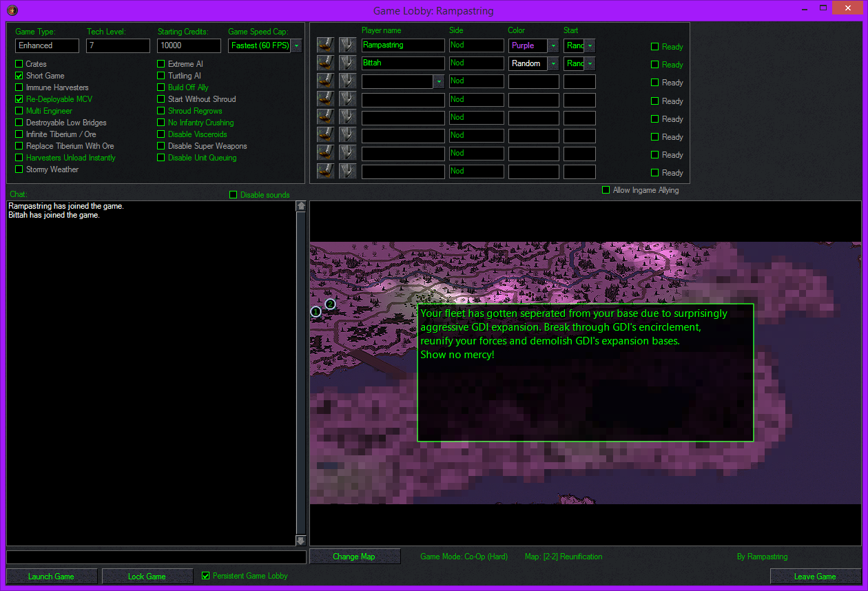Click Starting Credits field showing 10000
This screenshot has height=591, width=868.
189,45
